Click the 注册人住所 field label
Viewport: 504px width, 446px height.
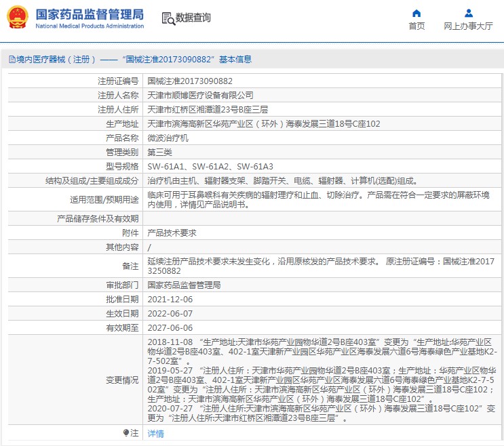[x=118, y=110]
